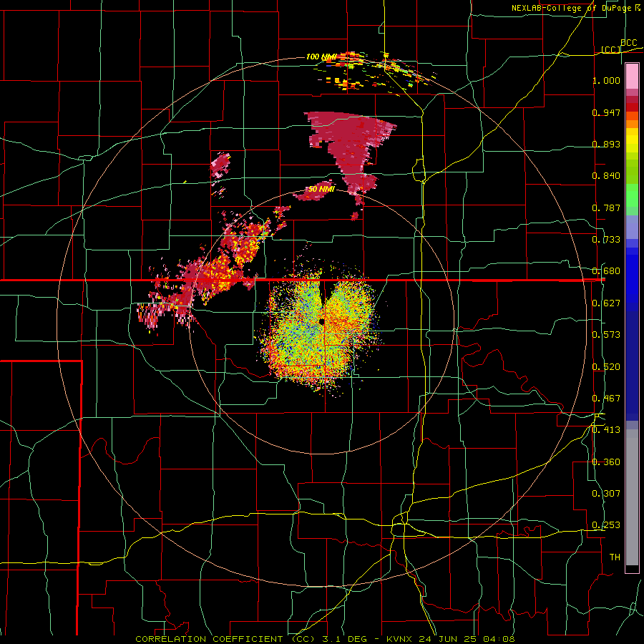Click the 50 NMI range ring label
Image resolution: width=644 pixels, height=644 pixels.
pos(321,190)
